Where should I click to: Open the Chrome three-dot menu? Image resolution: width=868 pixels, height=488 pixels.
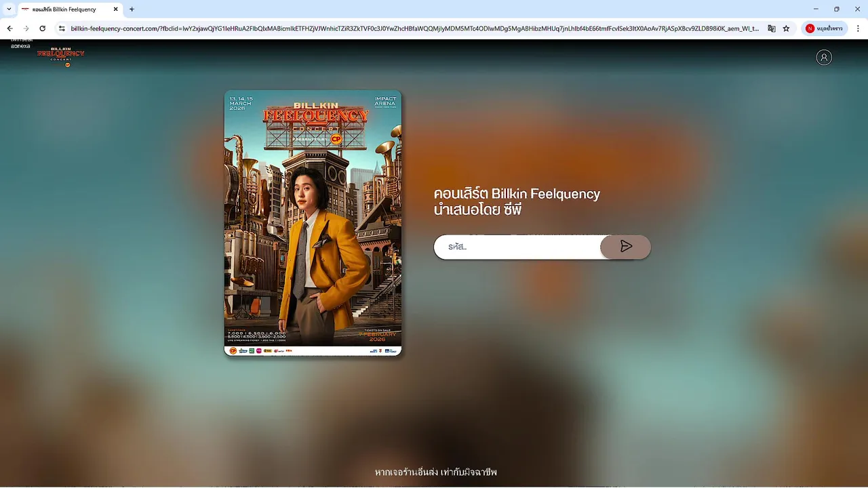click(858, 28)
